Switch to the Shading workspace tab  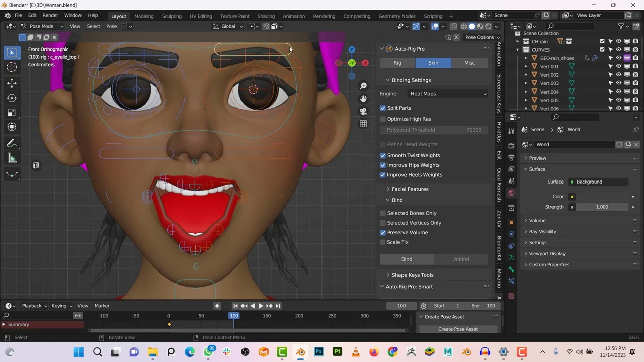tap(266, 16)
